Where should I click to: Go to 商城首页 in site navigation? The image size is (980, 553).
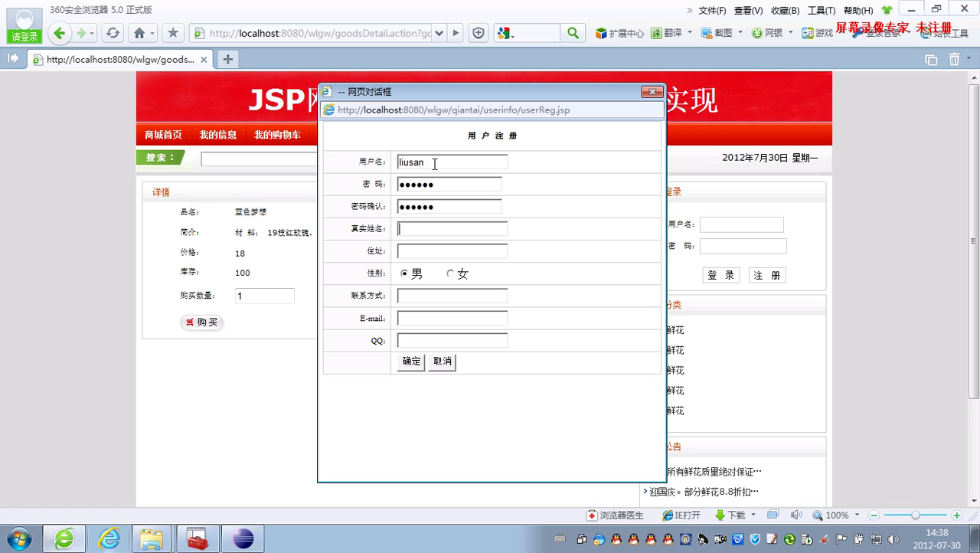pyautogui.click(x=163, y=135)
